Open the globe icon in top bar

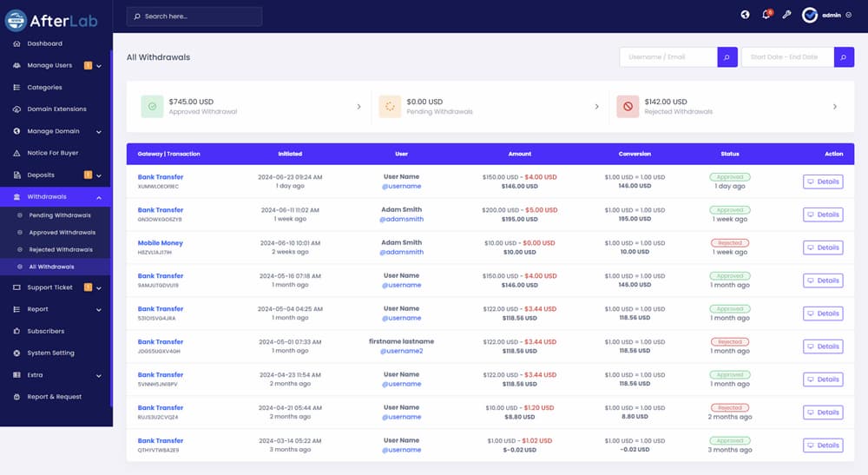(x=745, y=15)
